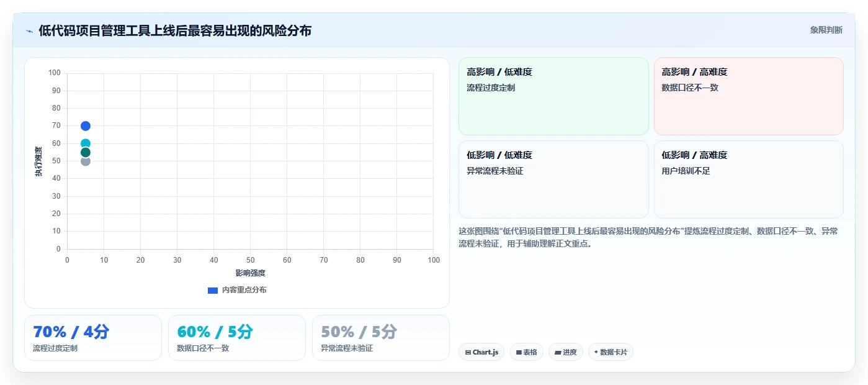Click the icon inside the 进度 chip

(x=558, y=352)
